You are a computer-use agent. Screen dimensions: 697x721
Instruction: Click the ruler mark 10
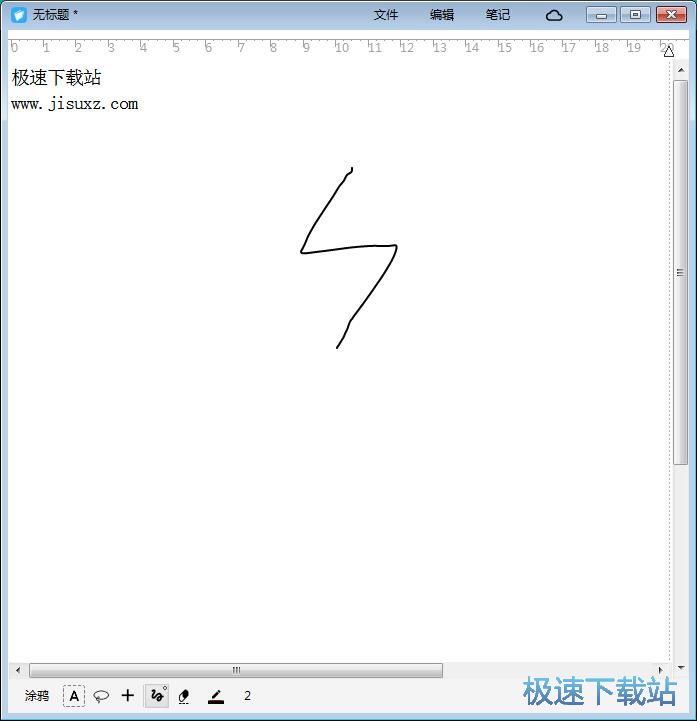click(342, 47)
